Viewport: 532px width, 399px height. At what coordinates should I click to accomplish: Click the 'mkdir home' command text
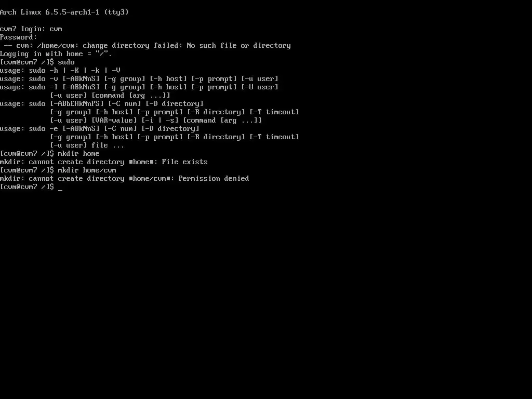79,154
